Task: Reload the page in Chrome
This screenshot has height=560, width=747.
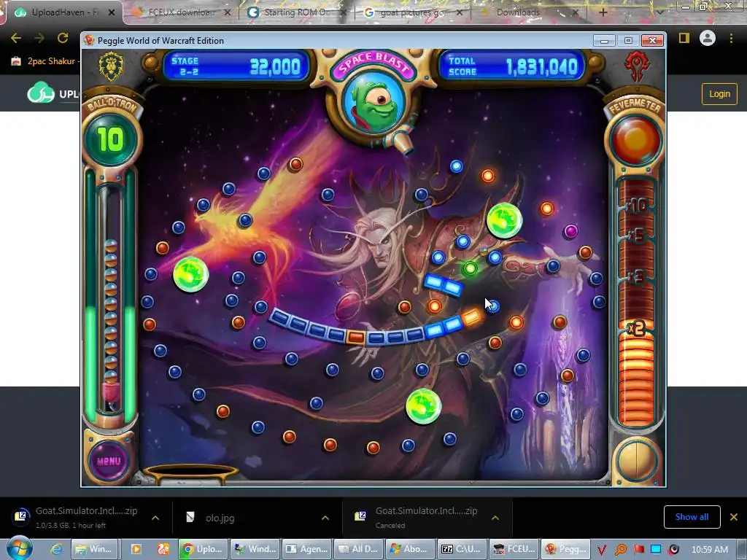Action: click(x=63, y=38)
